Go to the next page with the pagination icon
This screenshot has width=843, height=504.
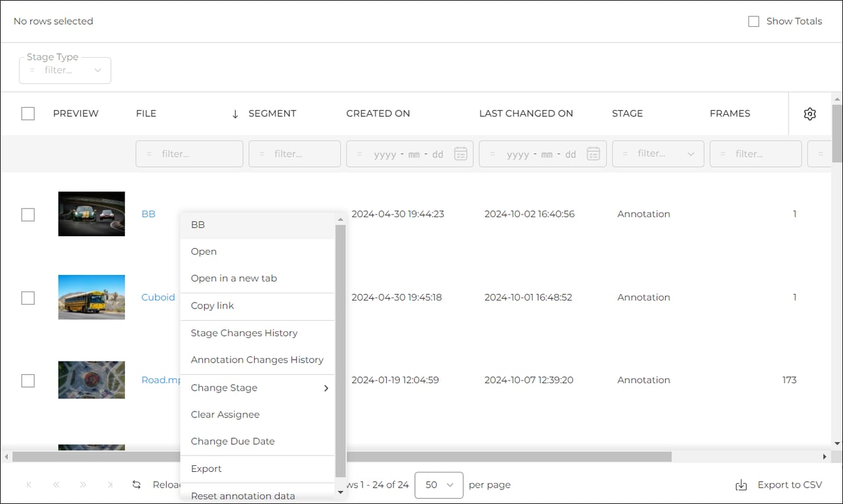(x=83, y=484)
